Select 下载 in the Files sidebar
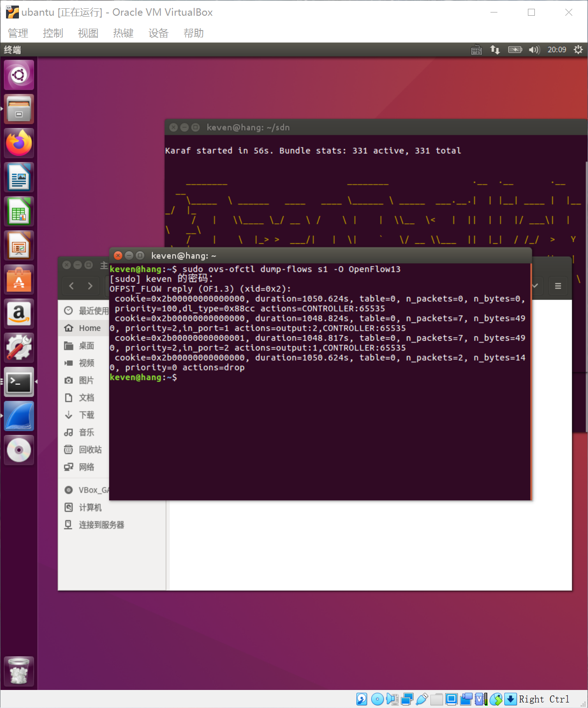Screen dimensions: 588x708 click(84, 415)
